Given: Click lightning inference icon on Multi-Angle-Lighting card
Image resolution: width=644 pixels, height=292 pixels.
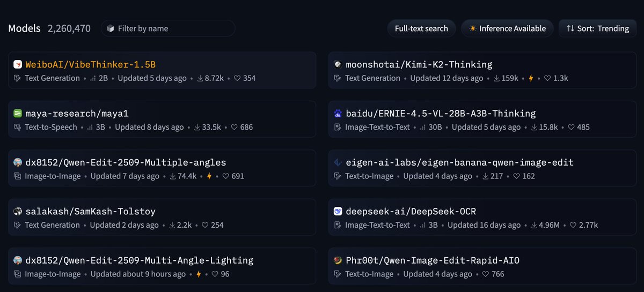Looking at the screenshot, I should tap(199, 274).
